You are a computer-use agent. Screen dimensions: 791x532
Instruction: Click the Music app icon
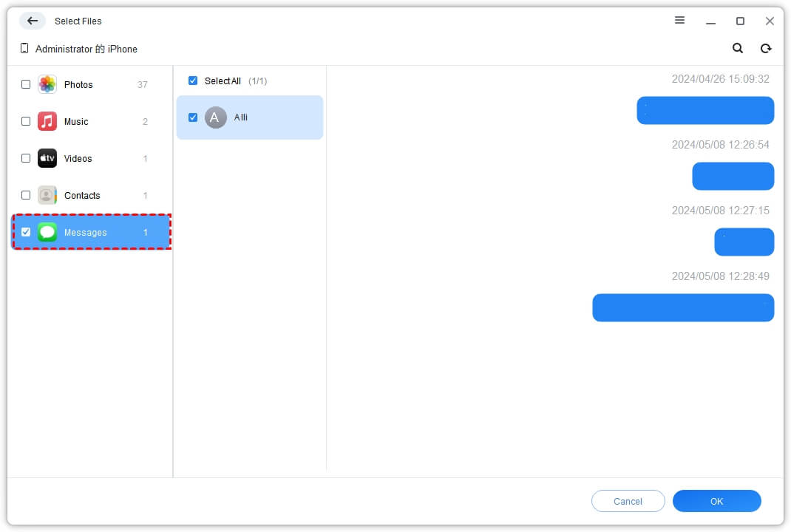click(47, 121)
